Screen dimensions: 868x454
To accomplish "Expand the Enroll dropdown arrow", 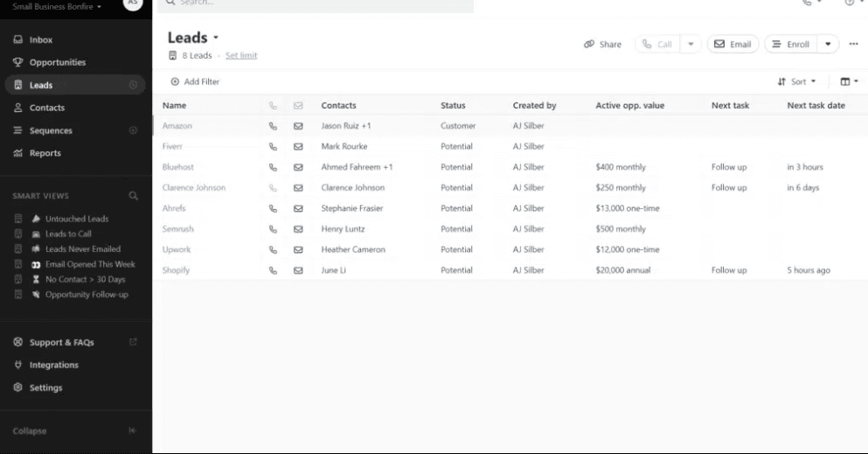I will tap(828, 45).
